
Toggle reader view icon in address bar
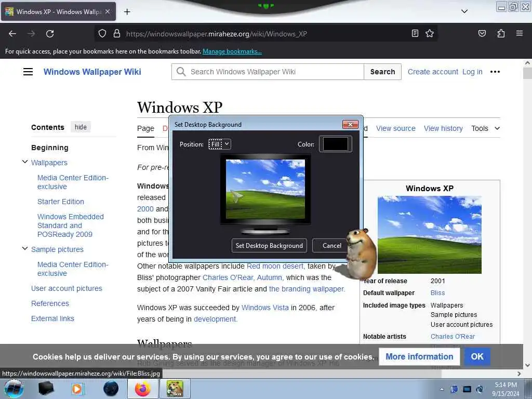[415, 33]
